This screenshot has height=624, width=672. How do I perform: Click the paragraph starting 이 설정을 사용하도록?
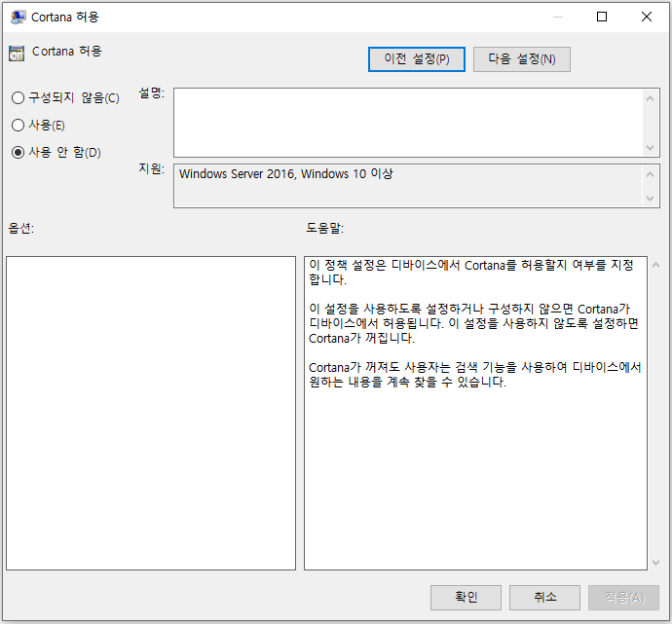(473, 323)
